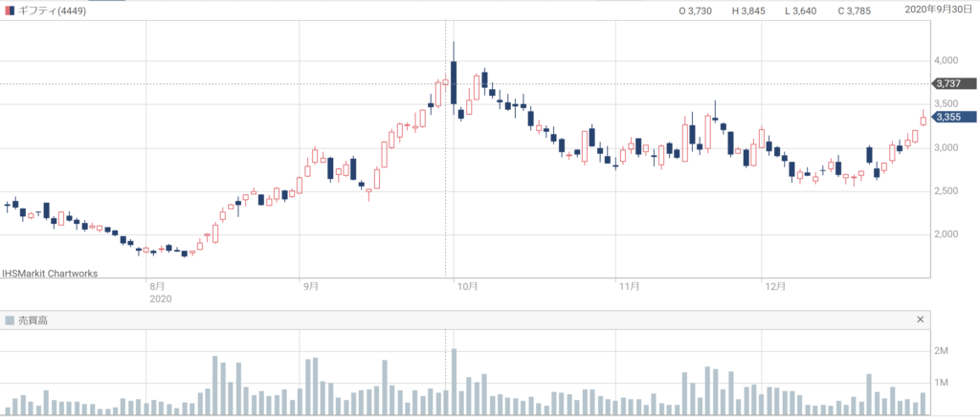Click the 9月 month label
This screenshot has width=980, height=420.
pos(311,286)
